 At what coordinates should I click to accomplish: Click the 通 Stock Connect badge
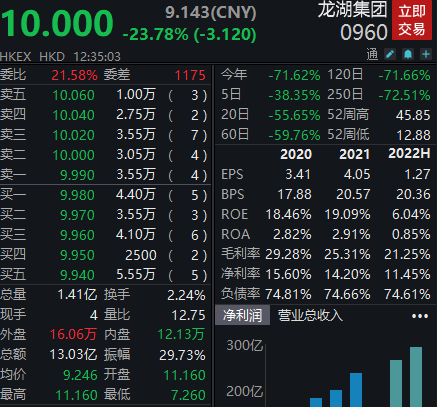(x=372, y=54)
